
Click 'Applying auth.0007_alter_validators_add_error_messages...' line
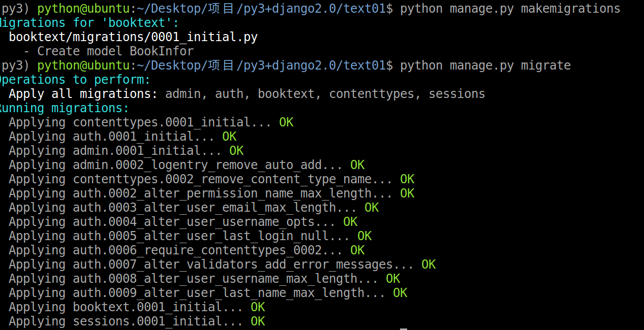tap(211, 265)
